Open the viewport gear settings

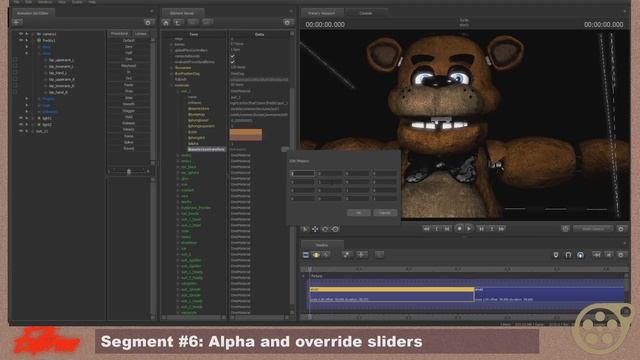click(x=621, y=229)
